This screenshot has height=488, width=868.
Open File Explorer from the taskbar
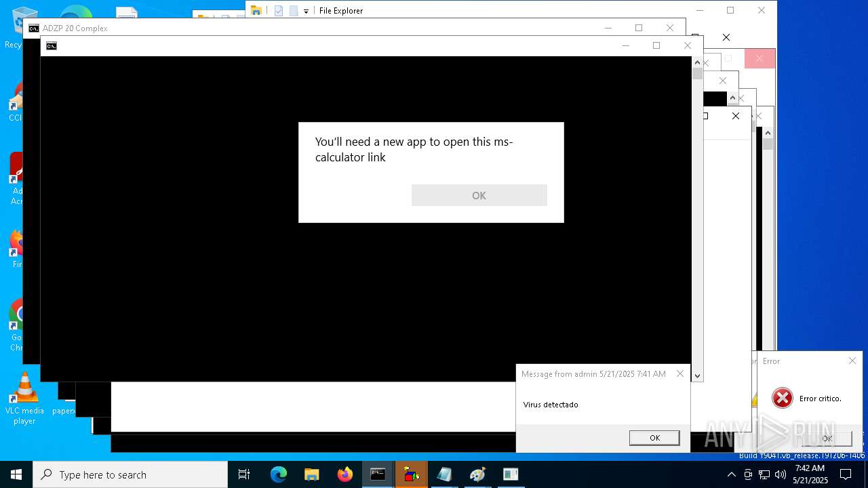(x=312, y=474)
